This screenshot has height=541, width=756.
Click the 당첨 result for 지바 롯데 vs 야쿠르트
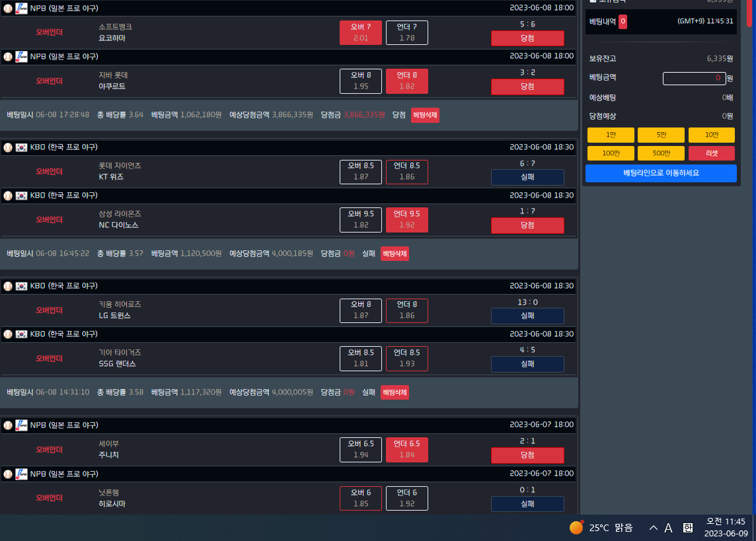point(527,87)
